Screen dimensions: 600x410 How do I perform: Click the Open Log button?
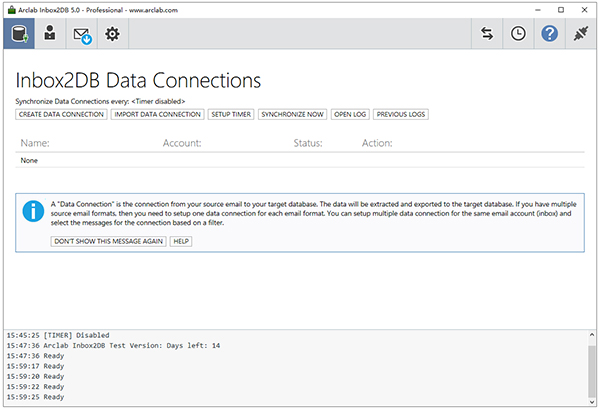tap(350, 114)
